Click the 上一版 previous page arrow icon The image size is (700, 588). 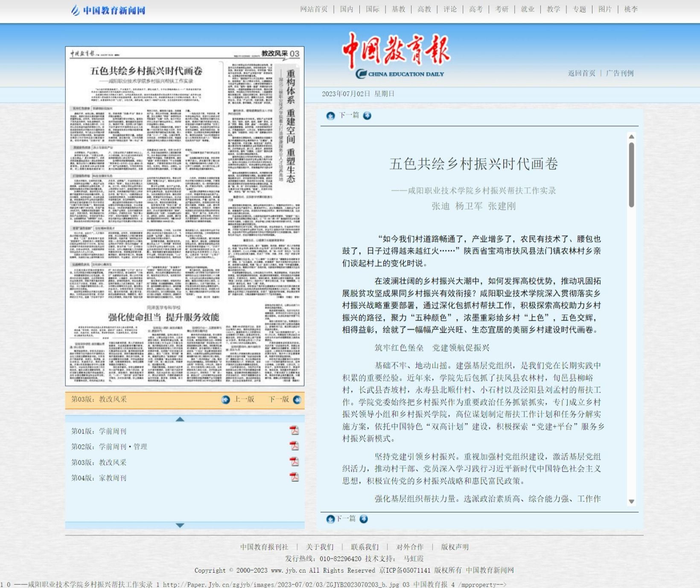tap(226, 400)
